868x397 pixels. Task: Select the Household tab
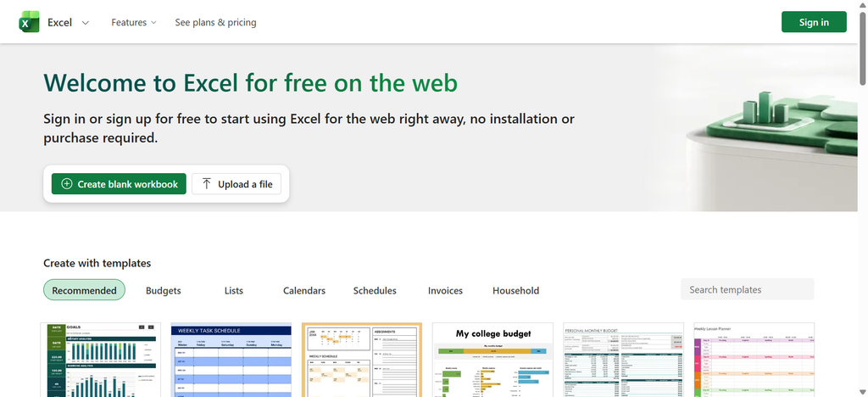point(515,290)
